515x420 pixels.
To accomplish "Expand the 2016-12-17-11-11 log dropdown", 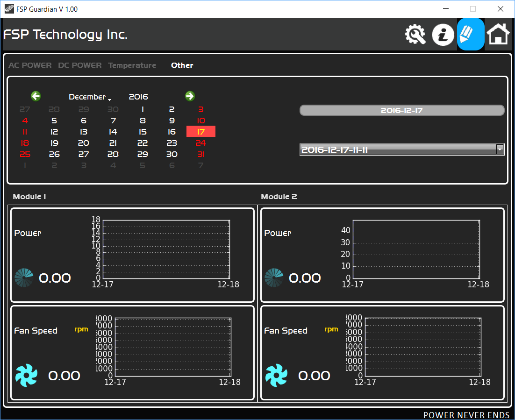I will 500,150.
